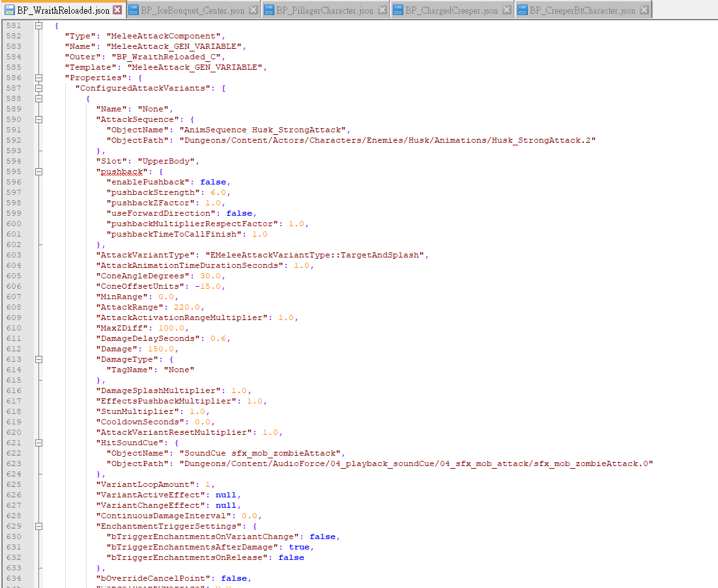Click the DamageType TagName "None" value

tap(179, 370)
